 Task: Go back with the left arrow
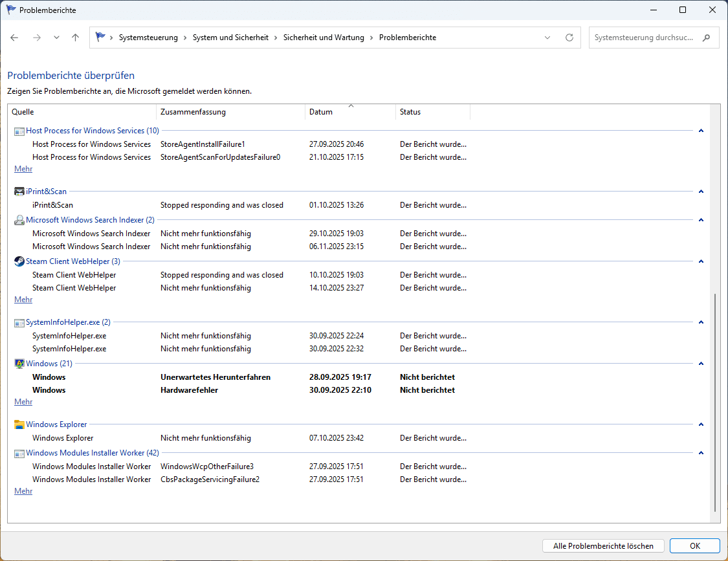pyautogui.click(x=15, y=38)
